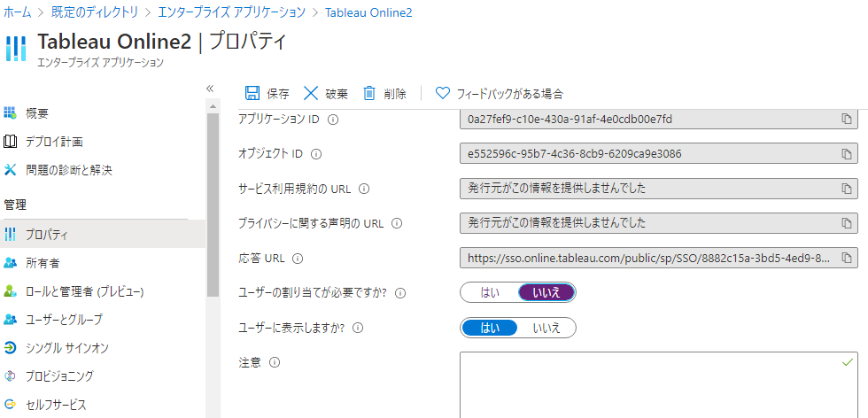The width and height of the screenshot is (868, 418).
Task: Show info tooltip for アプリケーション ID
Action: (x=333, y=120)
